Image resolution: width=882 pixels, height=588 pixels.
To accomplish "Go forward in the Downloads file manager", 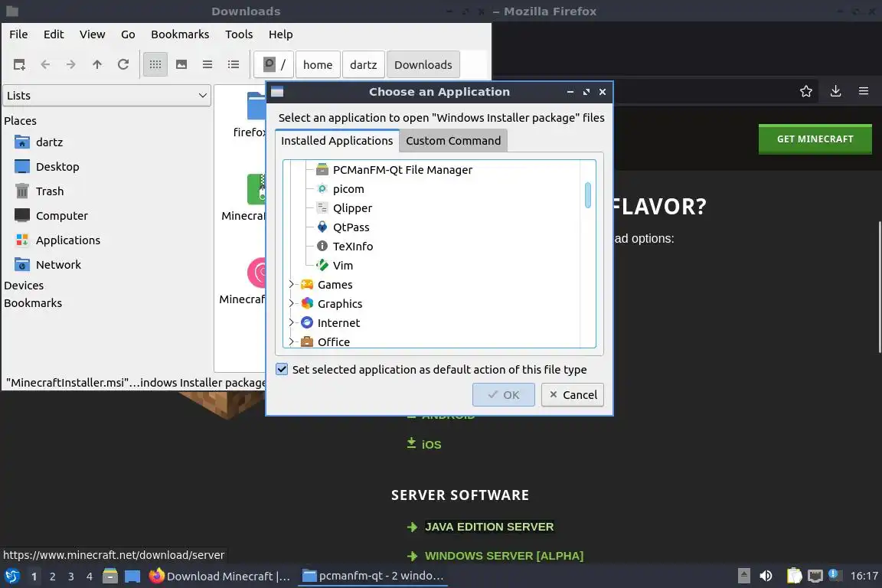I will point(71,65).
